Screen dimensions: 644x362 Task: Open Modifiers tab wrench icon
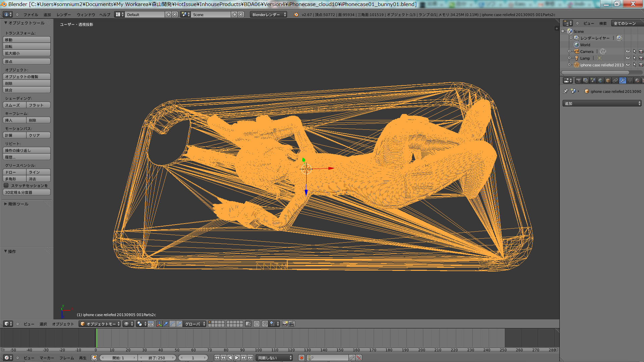[x=623, y=80]
